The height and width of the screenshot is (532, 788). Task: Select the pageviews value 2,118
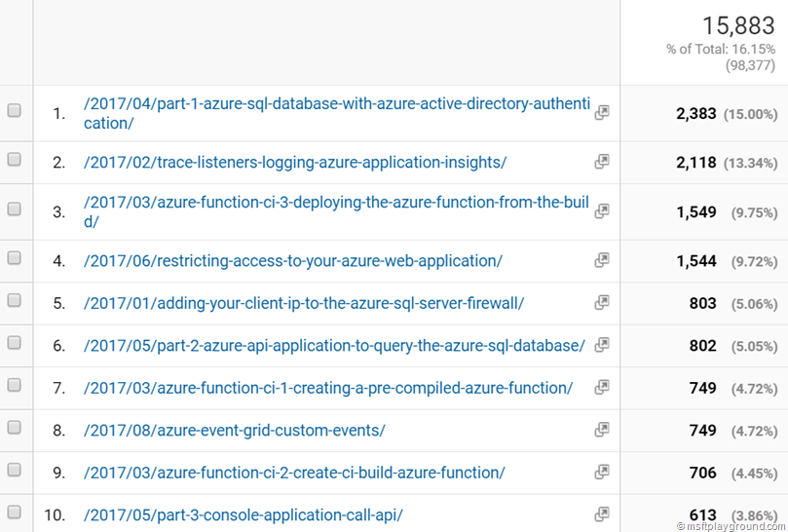pos(696,163)
